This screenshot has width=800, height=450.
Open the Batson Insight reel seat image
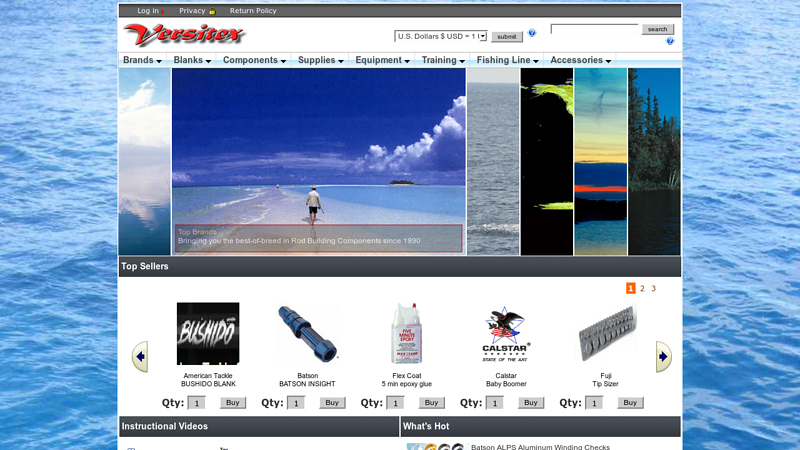pyautogui.click(x=307, y=333)
